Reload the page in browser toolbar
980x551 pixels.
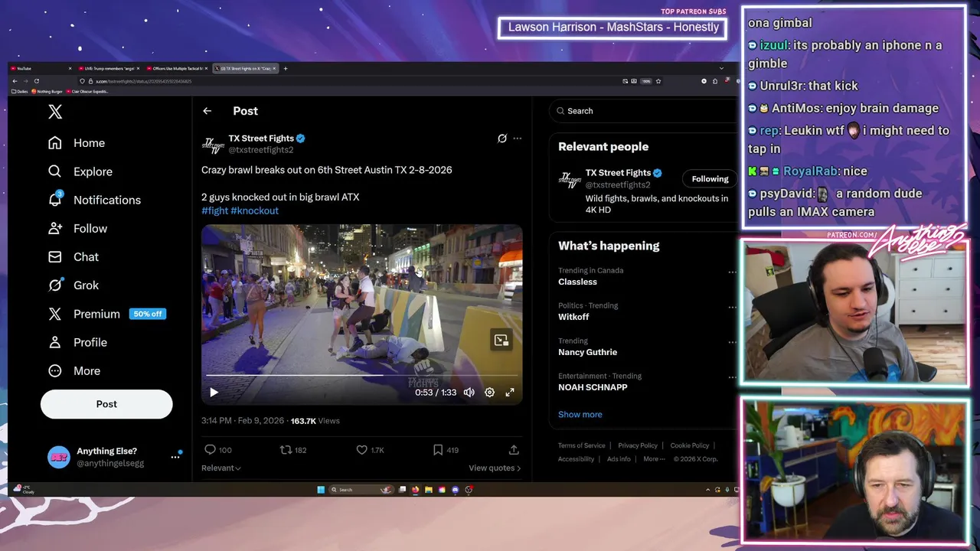36,81
